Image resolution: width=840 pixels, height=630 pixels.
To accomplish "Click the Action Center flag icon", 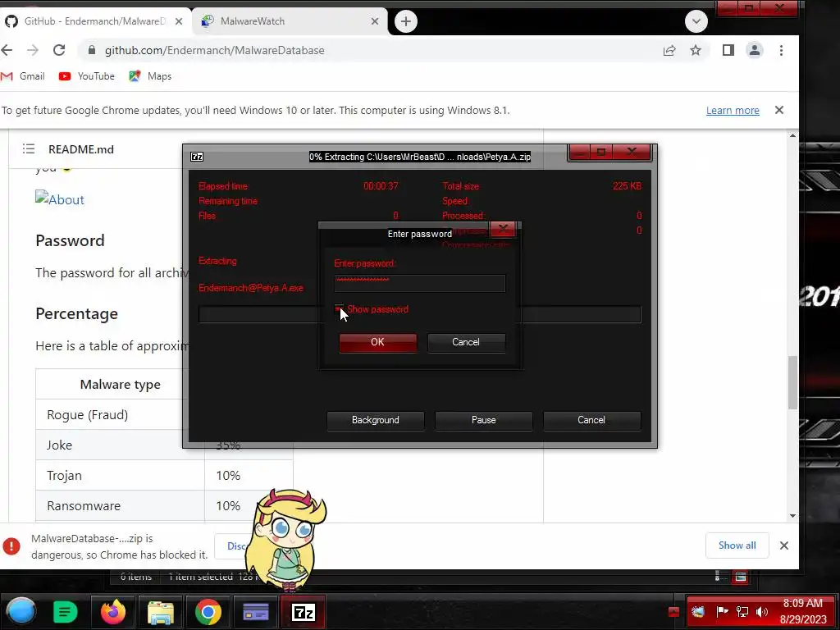I will click(722, 612).
